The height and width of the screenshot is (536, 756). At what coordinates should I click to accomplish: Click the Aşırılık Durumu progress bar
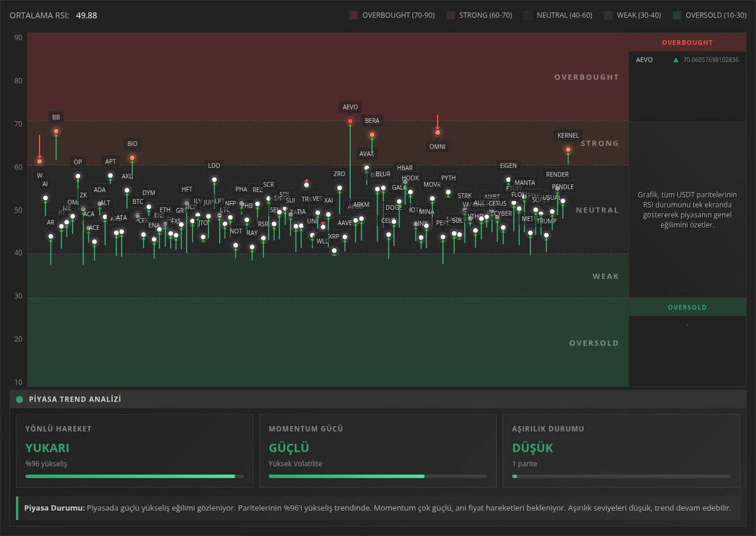[x=621, y=476]
